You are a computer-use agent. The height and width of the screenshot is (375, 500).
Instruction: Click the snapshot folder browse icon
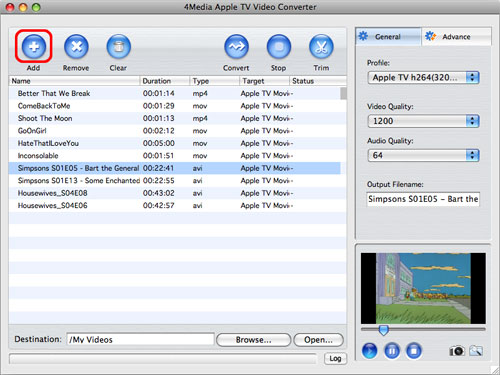coord(476,351)
